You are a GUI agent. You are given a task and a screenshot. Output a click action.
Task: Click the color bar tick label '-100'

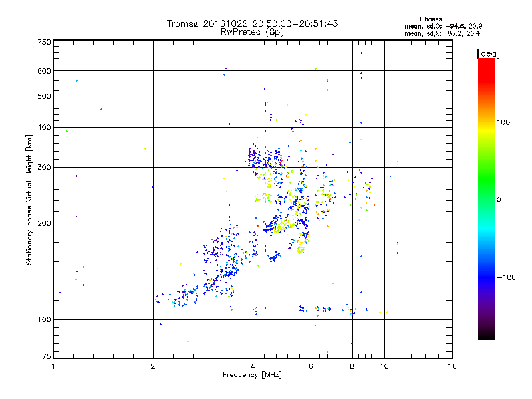coord(506,277)
